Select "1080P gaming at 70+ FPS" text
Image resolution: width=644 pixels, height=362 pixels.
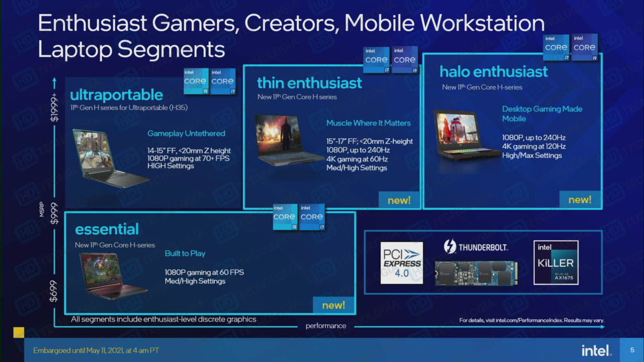[x=188, y=158]
